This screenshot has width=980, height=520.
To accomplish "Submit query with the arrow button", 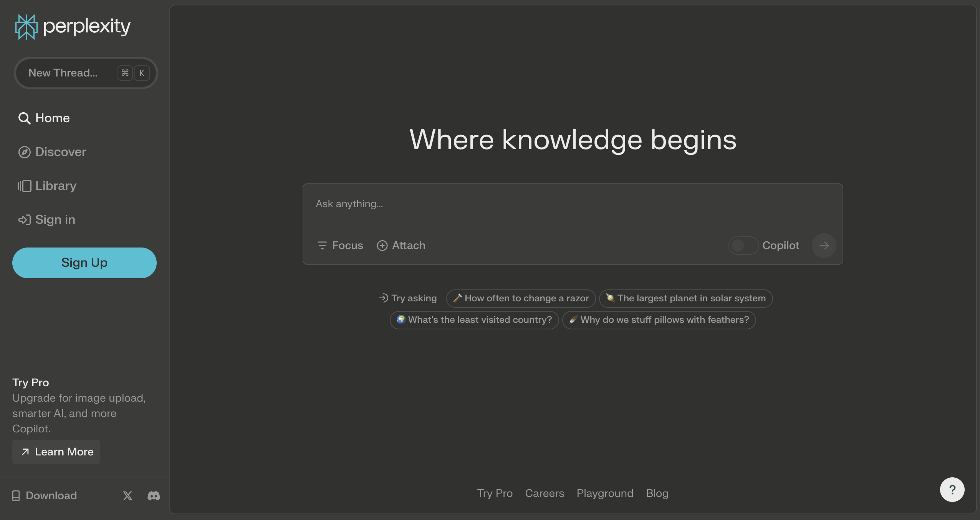I will (824, 246).
